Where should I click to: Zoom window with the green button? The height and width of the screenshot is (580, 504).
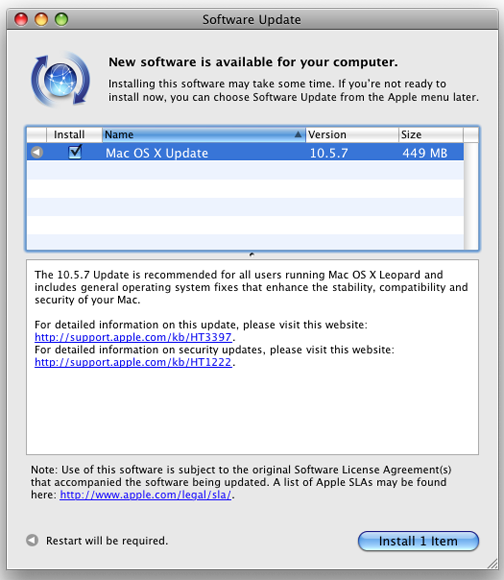pyautogui.click(x=61, y=19)
